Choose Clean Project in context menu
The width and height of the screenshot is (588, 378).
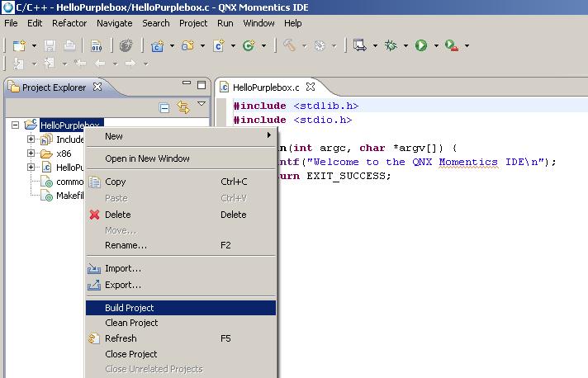181,323
